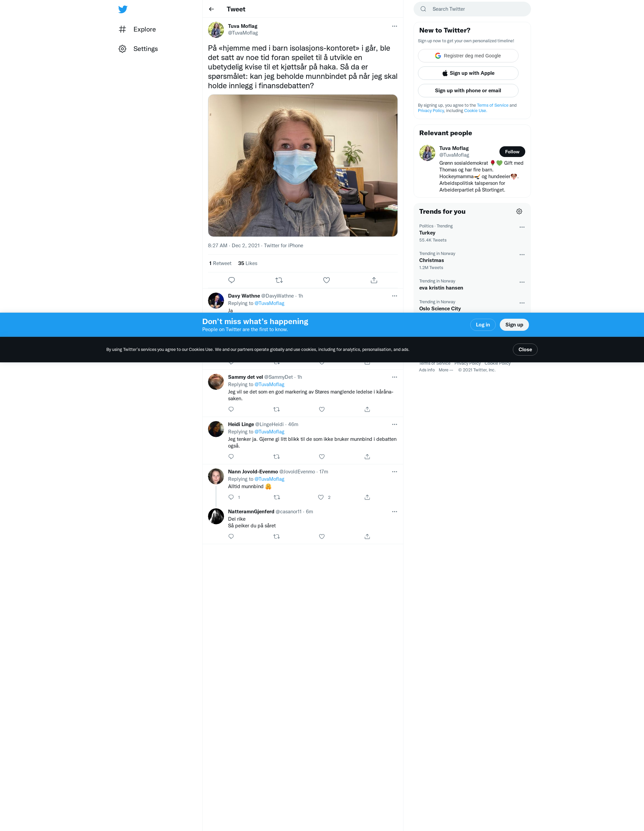This screenshot has height=831, width=644.
Task: Share Sammy det vel's reply
Action: 367,409
